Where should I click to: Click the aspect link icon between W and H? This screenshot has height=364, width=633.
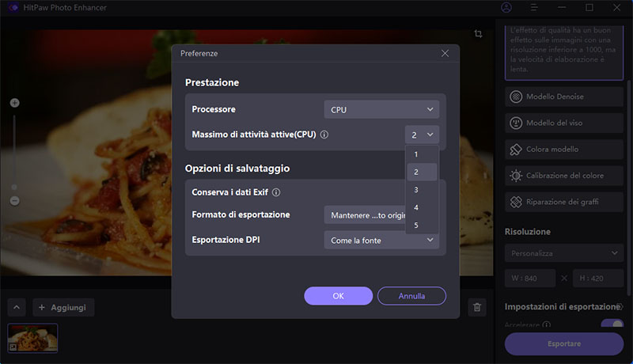(564, 279)
